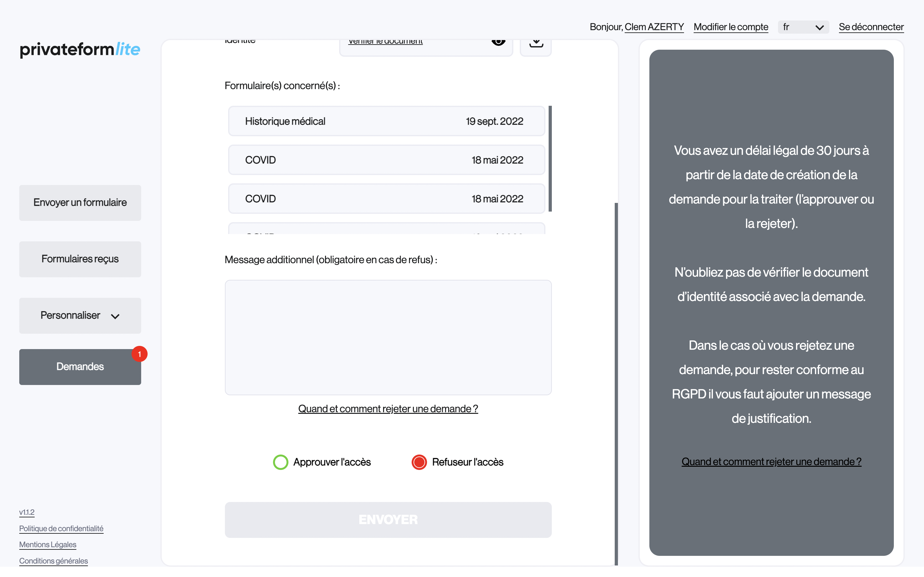Open "Modifier le compte"
The height and width of the screenshot is (577, 924).
pyautogui.click(x=731, y=27)
